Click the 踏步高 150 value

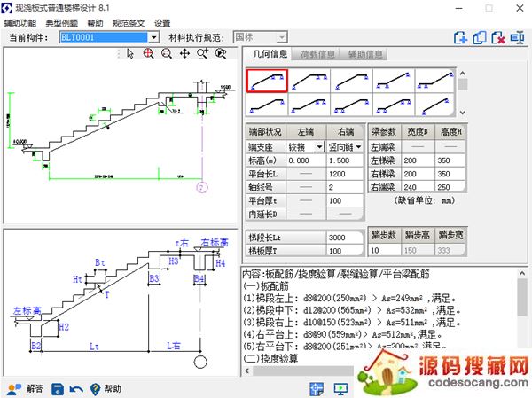click(418, 250)
